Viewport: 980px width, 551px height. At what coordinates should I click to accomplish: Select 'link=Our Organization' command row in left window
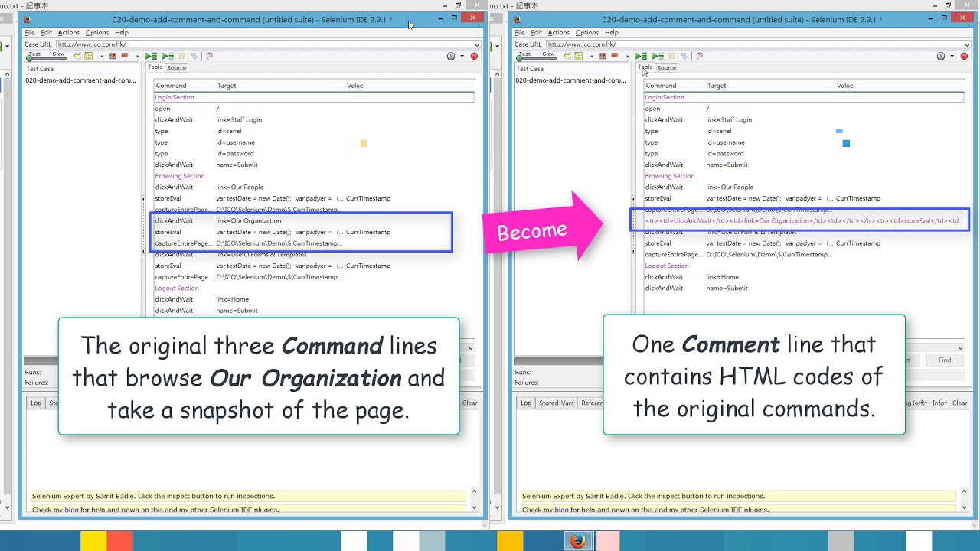click(314, 220)
